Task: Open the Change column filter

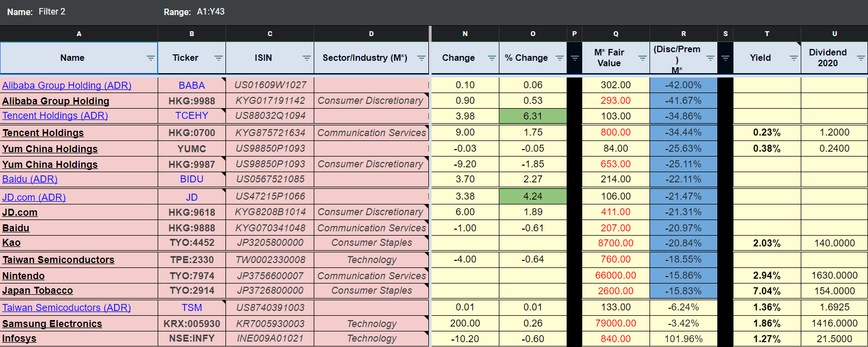Action: (492, 58)
